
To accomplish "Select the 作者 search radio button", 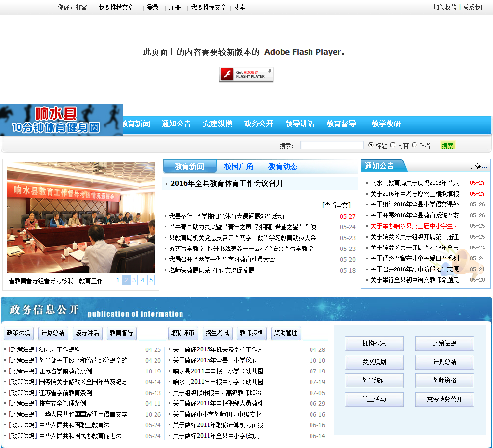I will point(415,145).
